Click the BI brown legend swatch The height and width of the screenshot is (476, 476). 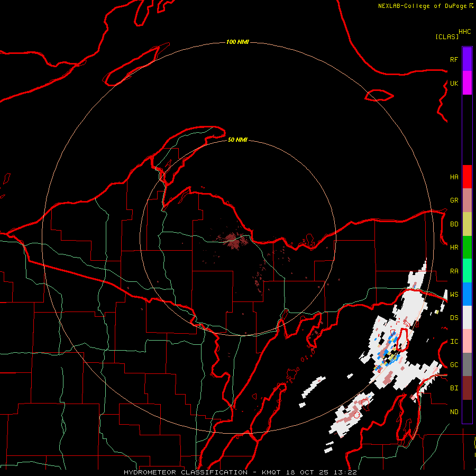click(467, 388)
